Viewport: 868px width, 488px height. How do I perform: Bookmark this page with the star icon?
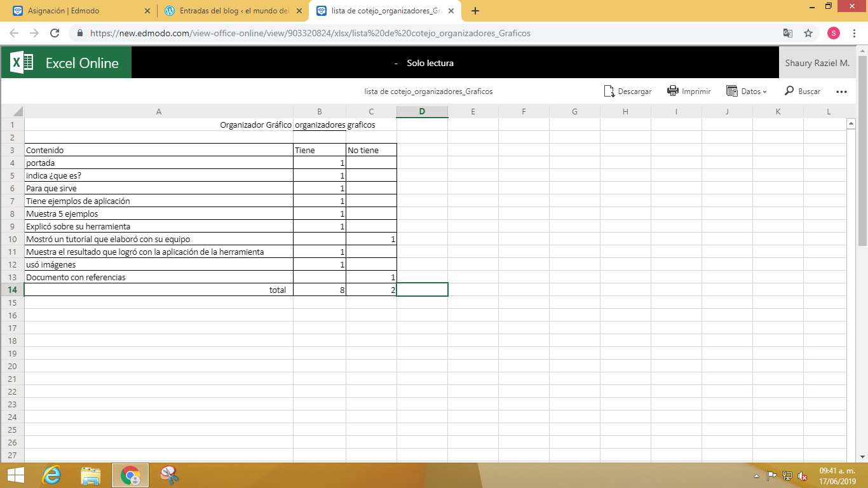pos(808,33)
